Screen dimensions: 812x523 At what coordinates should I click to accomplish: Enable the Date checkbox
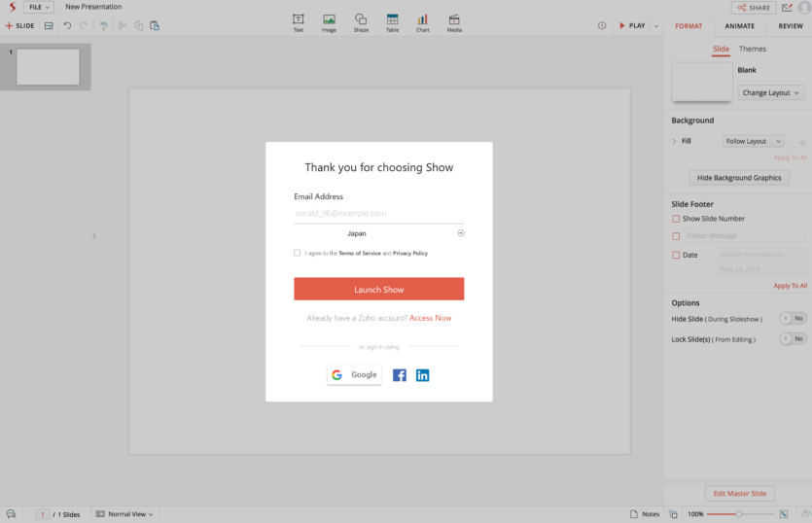click(676, 255)
